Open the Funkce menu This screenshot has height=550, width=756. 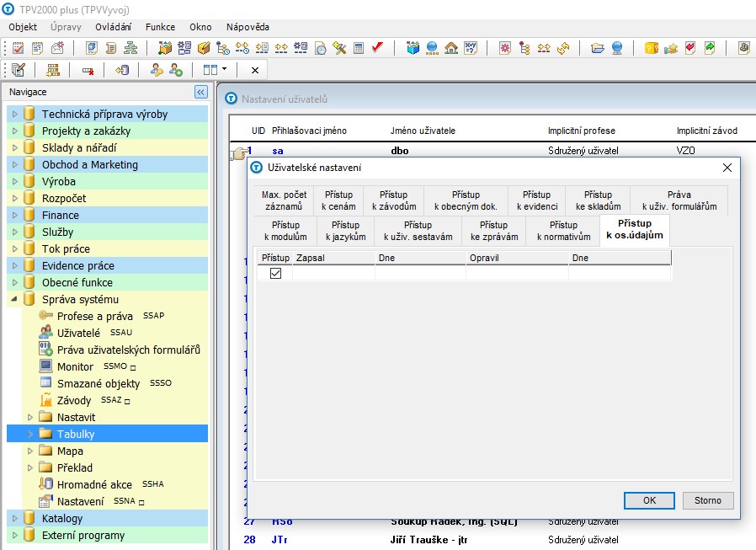pos(160,27)
